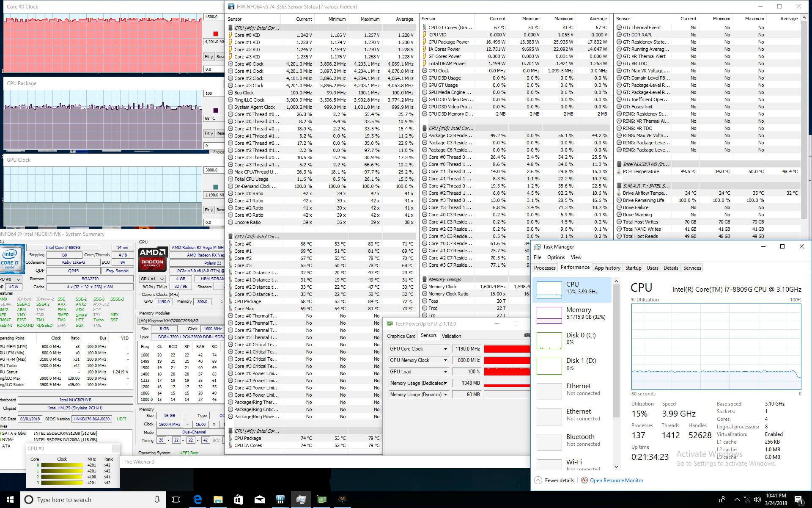Open the Kingston memory module dropdown
The width and height of the screenshot is (812, 508).
[182, 320]
